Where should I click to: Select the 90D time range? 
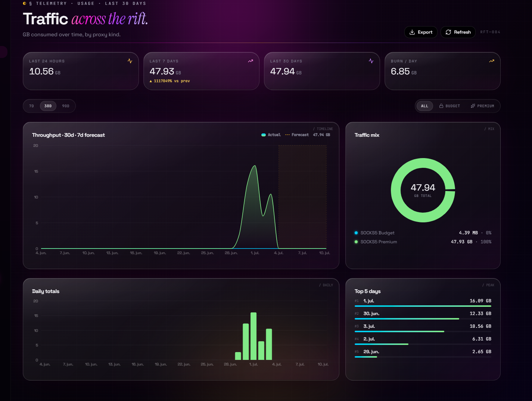[66, 106]
